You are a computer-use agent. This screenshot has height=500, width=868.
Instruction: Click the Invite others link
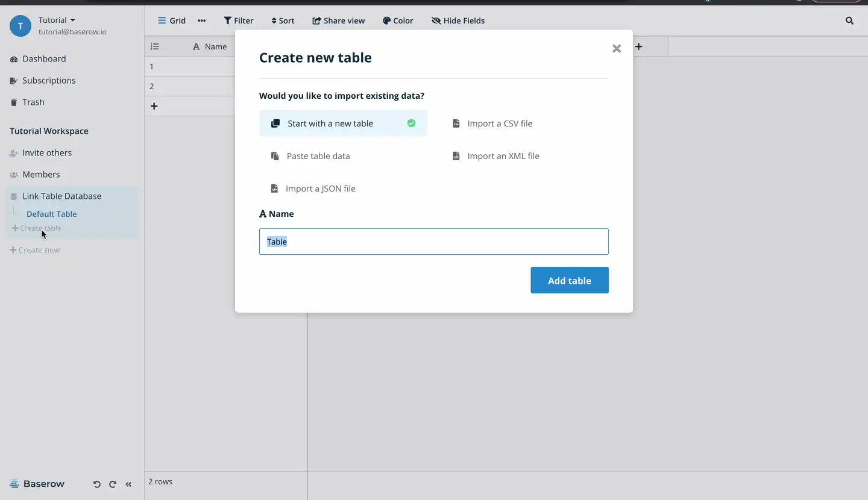click(x=46, y=152)
